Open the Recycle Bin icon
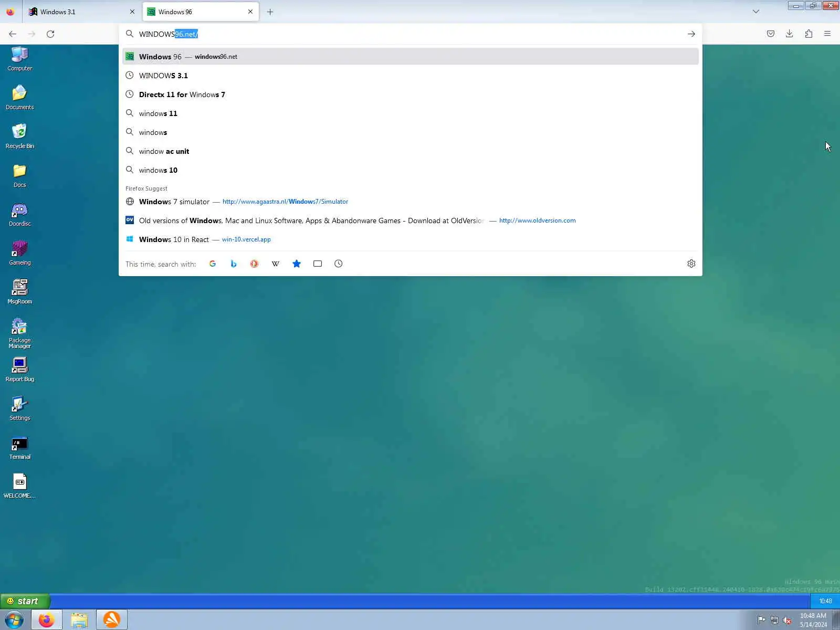The image size is (840, 630). coord(19,136)
